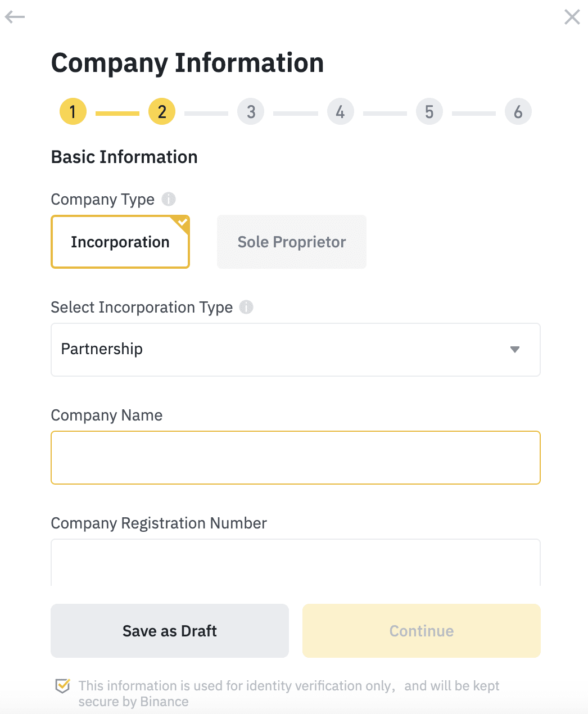Go to step 3 of the verification

(x=251, y=111)
